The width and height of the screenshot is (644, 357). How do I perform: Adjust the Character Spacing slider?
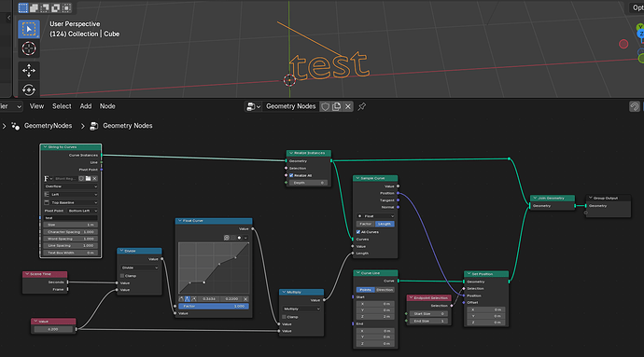click(71, 232)
